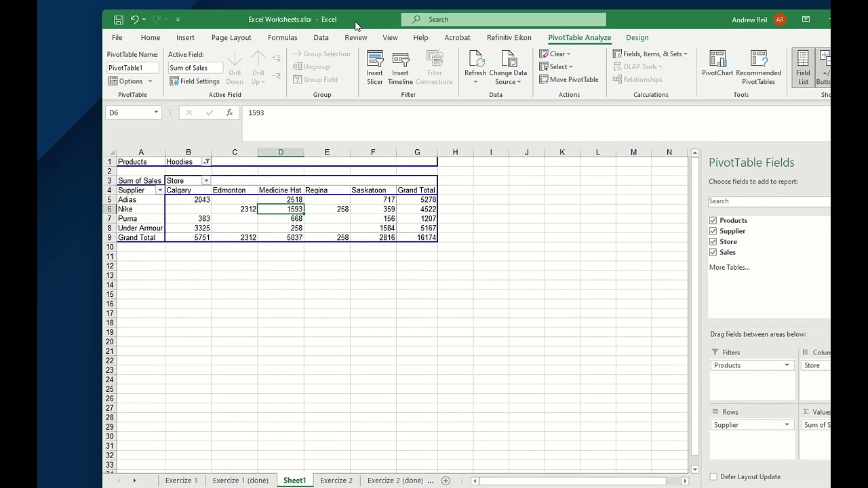This screenshot has height=488, width=868.
Task: Click the Save icon in title bar
Action: tap(119, 20)
